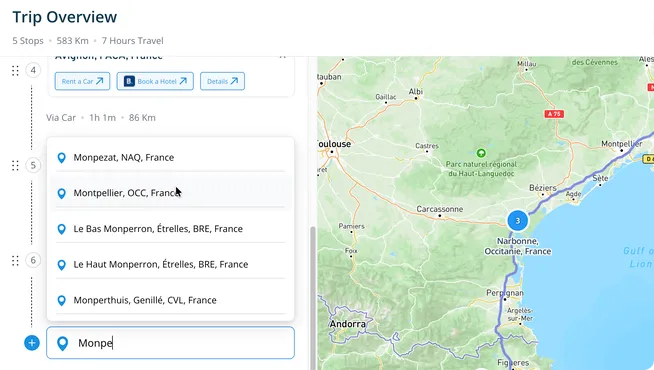Click the Montpellier label on the map

pyautogui.click(x=621, y=143)
